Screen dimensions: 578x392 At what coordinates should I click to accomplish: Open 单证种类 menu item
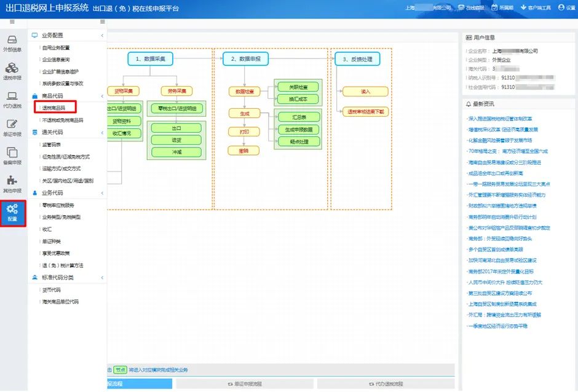[51, 241]
